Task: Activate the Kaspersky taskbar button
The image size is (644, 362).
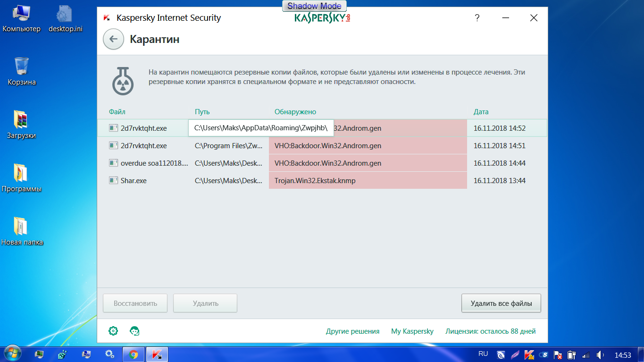Action: [157, 354]
